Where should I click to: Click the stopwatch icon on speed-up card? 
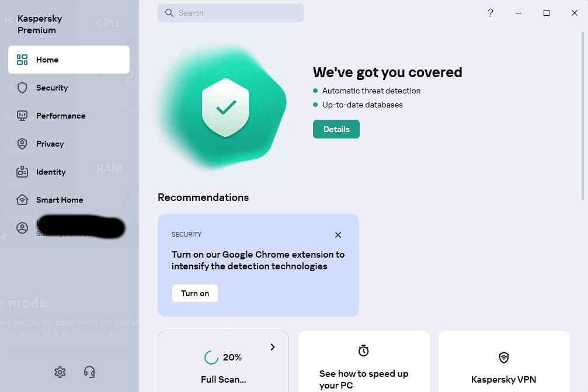[363, 351]
